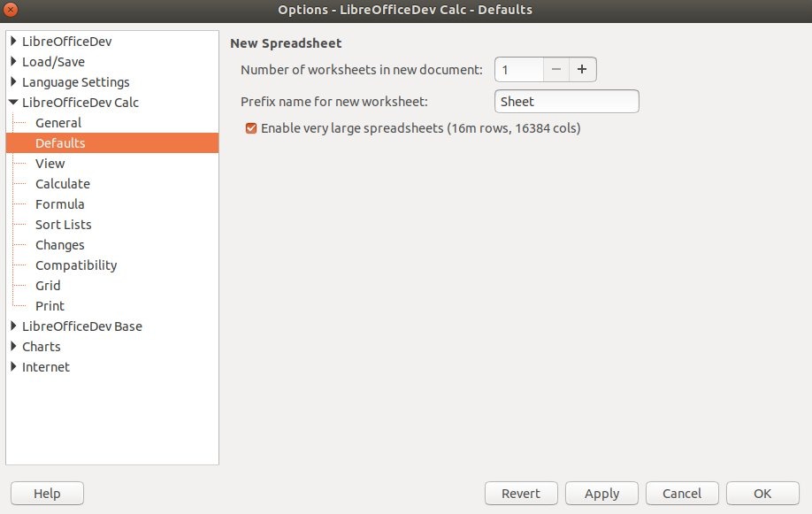Open the Print options page
The height and width of the screenshot is (514, 812).
pyautogui.click(x=50, y=306)
